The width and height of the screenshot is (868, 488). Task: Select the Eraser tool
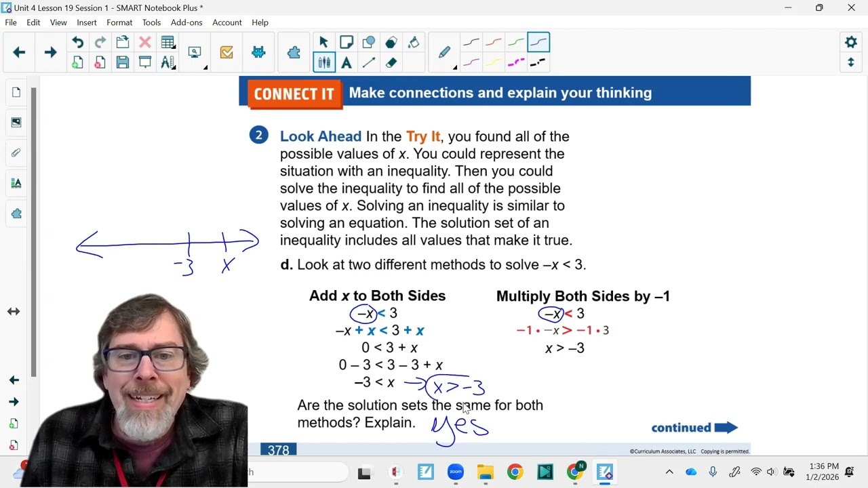391,63
